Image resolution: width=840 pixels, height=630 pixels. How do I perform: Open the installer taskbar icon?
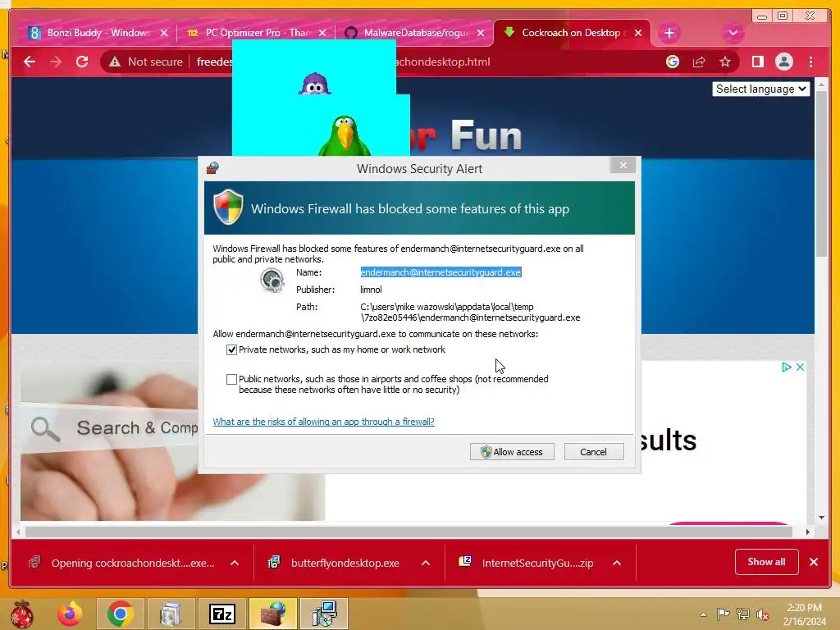coord(324,614)
